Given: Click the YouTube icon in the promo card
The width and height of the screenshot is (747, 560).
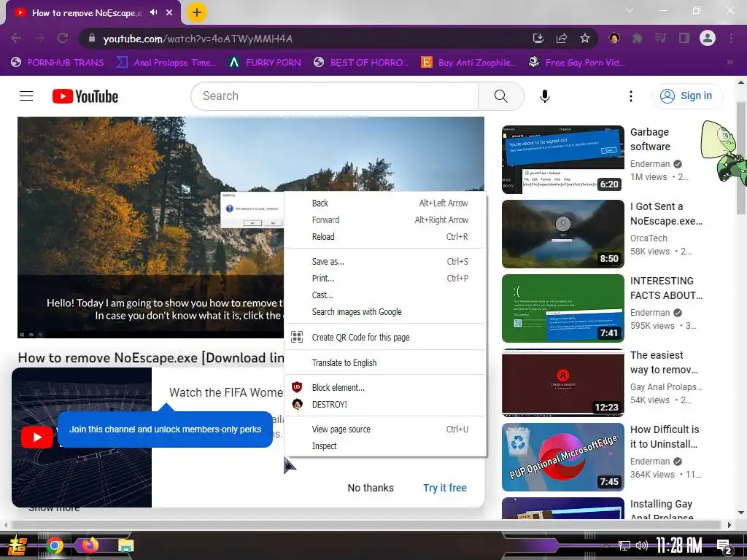Looking at the screenshot, I should point(37,437).
